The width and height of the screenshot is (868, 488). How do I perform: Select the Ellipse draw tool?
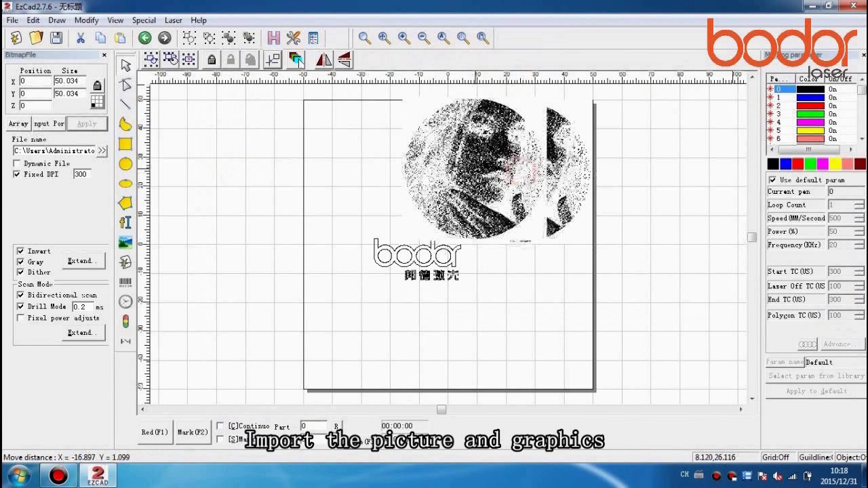click(125, 183)
